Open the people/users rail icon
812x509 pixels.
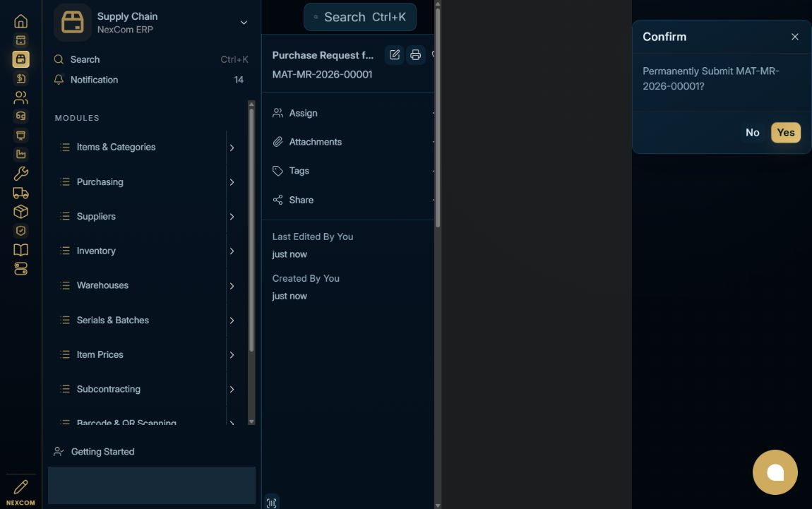(20, 97)
